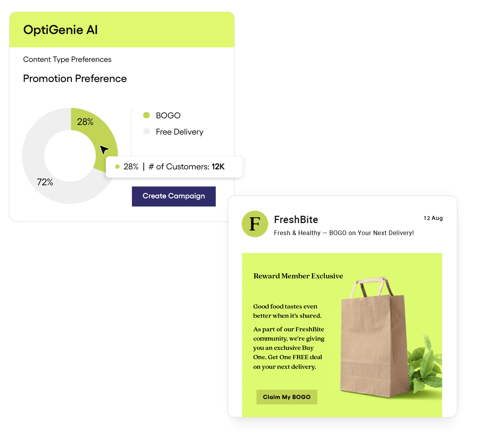Click the Create Campaign button
The width and height of the screenshot is (504, 440).
point(174,196)
